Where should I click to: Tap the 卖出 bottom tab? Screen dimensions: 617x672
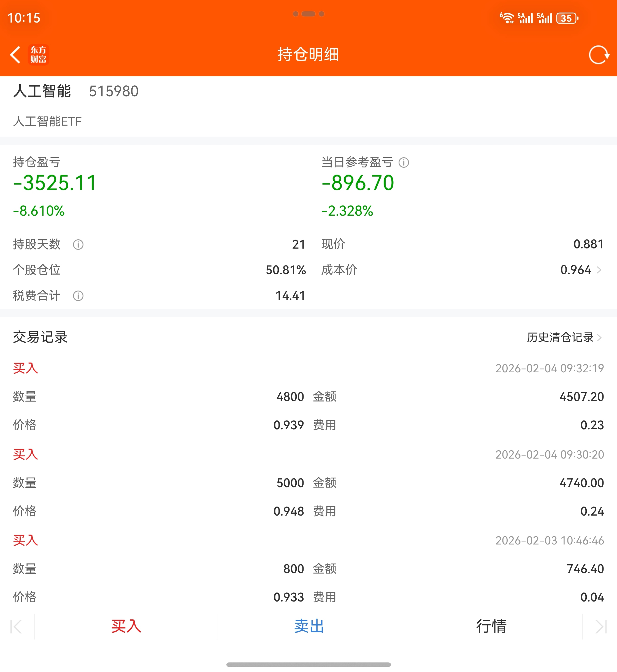309,626
